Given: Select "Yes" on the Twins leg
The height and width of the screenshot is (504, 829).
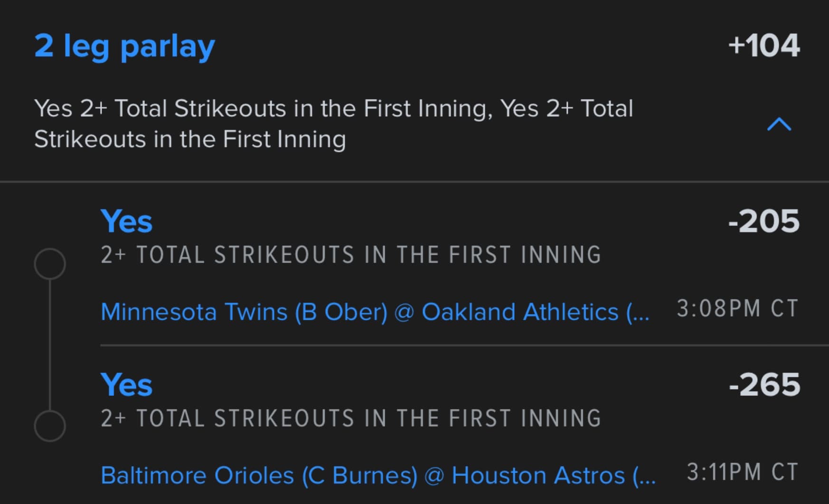Looking at the screenshot, I should pyautogui.click(x=126, y=221).
